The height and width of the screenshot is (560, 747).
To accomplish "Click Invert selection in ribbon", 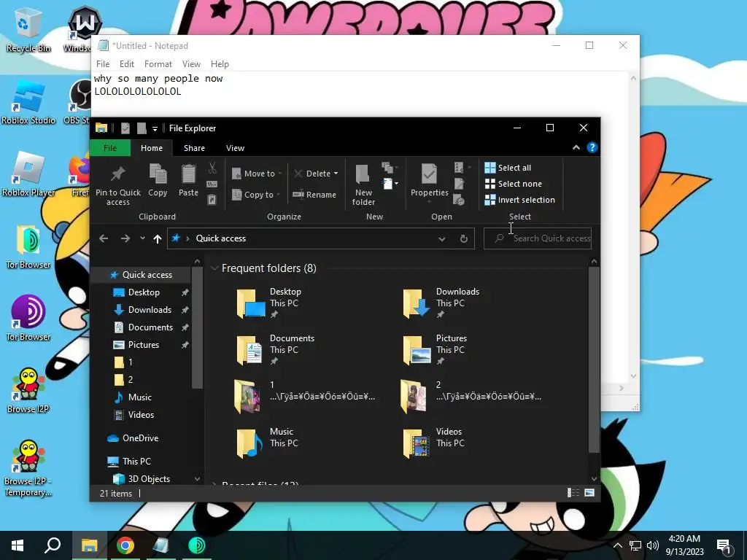I will click(519, 200).
